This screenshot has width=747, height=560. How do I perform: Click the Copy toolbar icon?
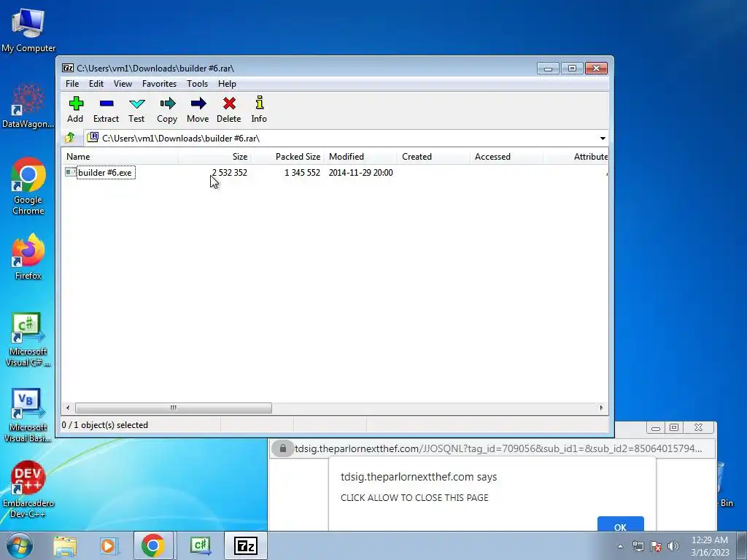(x=167, y=109)
